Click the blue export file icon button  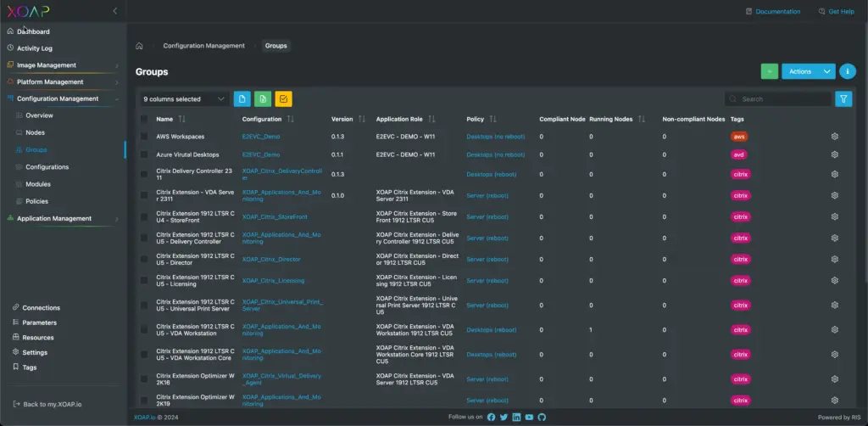click(x=242, y=99)
